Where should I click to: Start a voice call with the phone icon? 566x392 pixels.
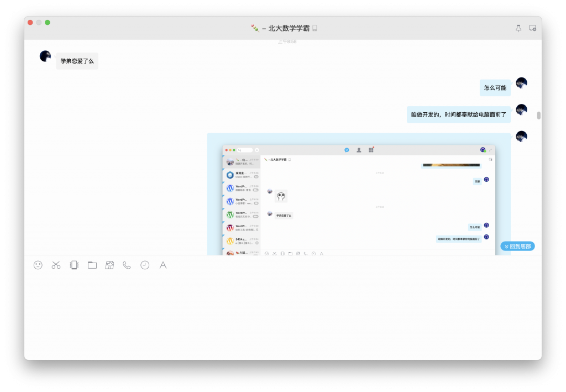tap(126, 265)
